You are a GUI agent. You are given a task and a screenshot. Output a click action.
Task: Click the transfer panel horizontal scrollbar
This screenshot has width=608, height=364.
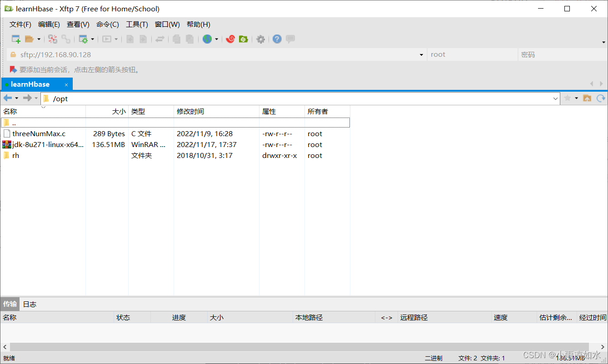click(299, 347)
